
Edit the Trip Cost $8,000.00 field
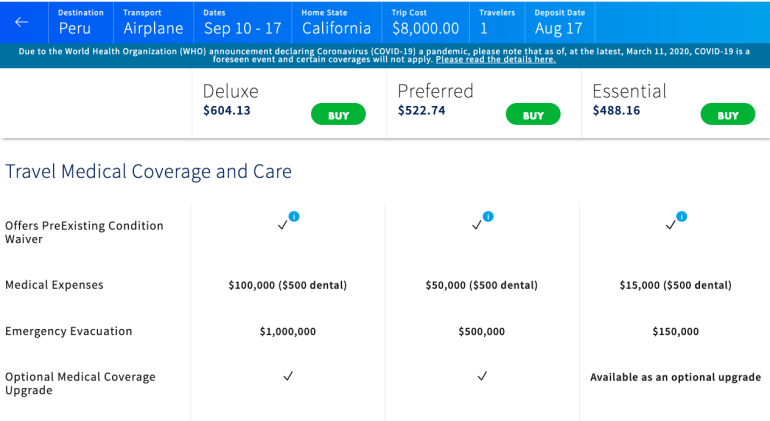click(x=425, y=22)
